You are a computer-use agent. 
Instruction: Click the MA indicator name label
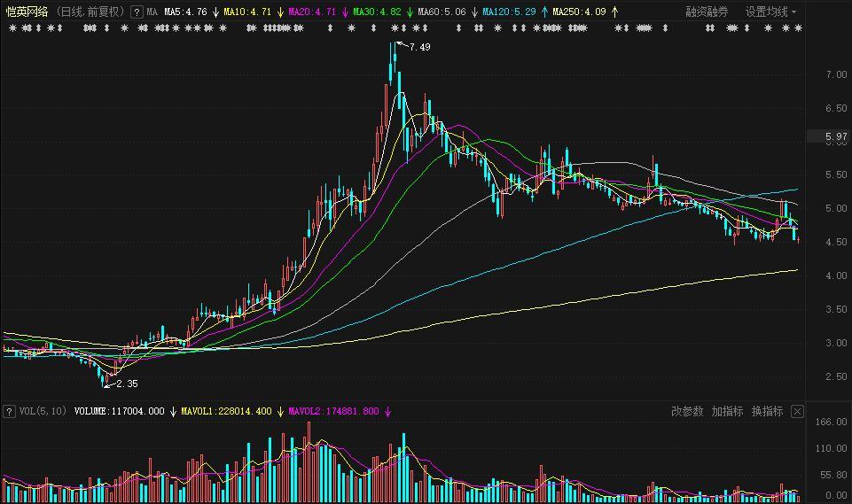(152, 12)
